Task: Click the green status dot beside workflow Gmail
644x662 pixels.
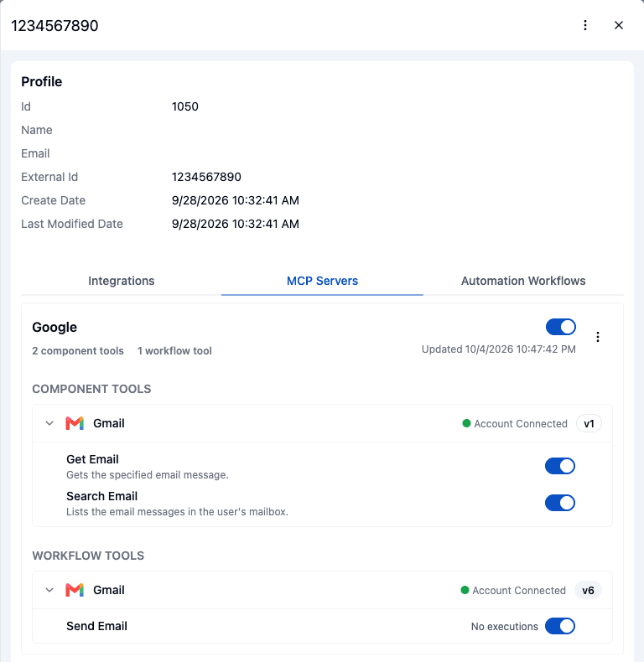Action: click(465, 590)
